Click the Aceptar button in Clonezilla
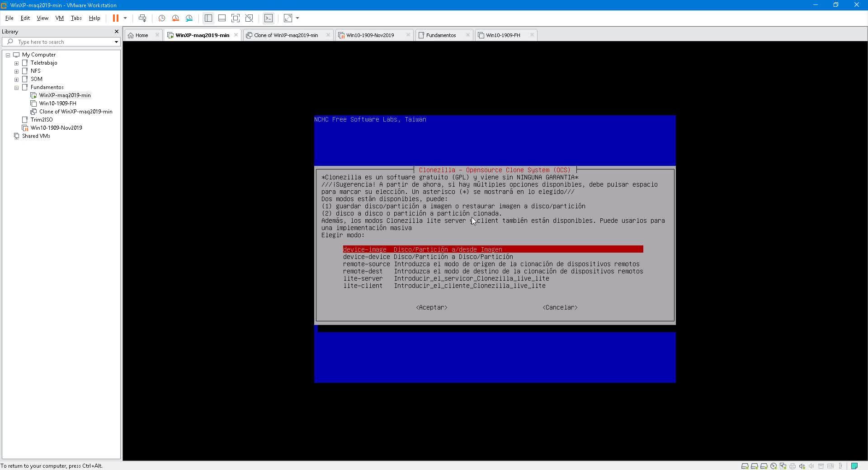Screen dimensions: 868x470 (432, 307)
